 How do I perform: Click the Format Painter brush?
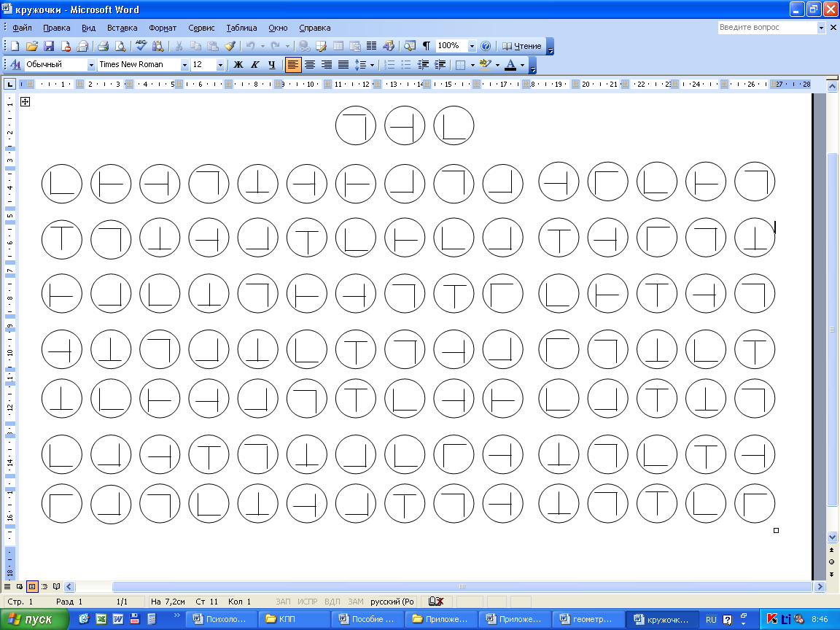pos(230,46)
